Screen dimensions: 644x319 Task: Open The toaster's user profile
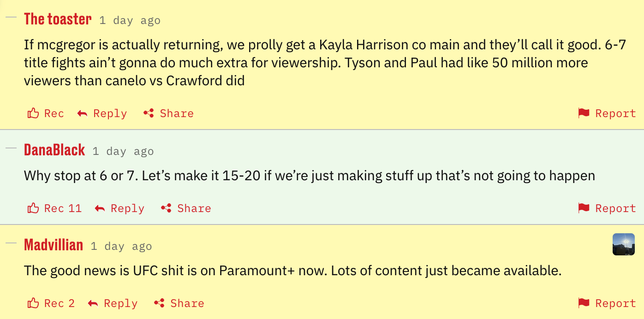tap(58, 19)
